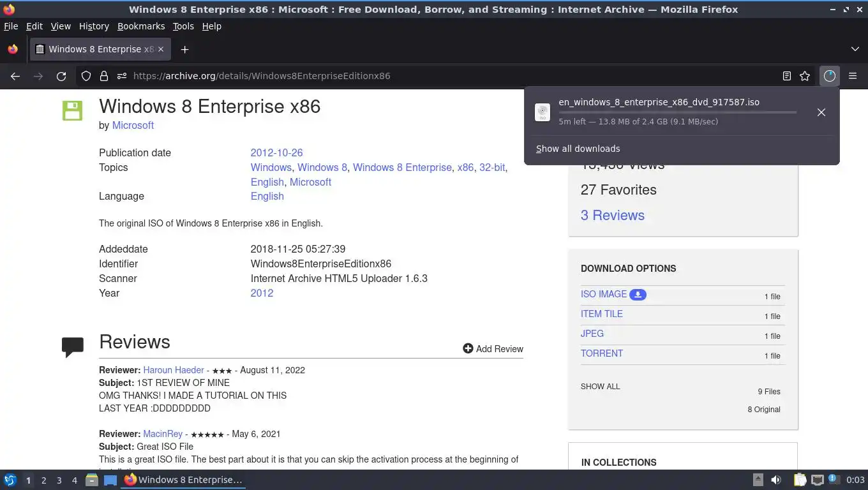Click the ISO download progress bar
Screen dimensions: 868x490
pyautogui.click(x=678, y=112)
